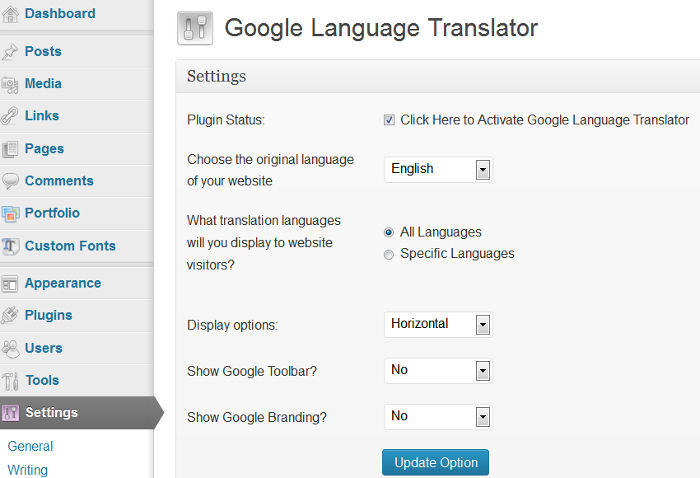Open the Display options Horizontal dropdown
This screenshot has height=478, width=700.
438,324
